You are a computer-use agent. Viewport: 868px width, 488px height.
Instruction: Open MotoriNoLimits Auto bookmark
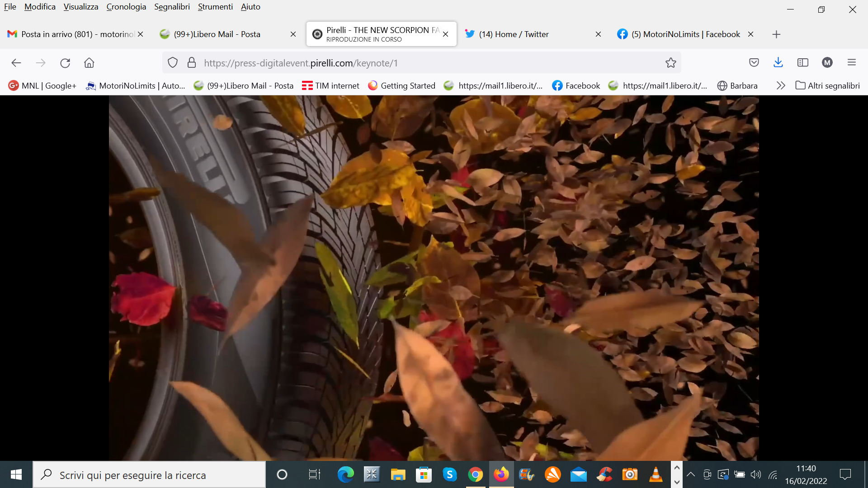click(x=136, y=85)
